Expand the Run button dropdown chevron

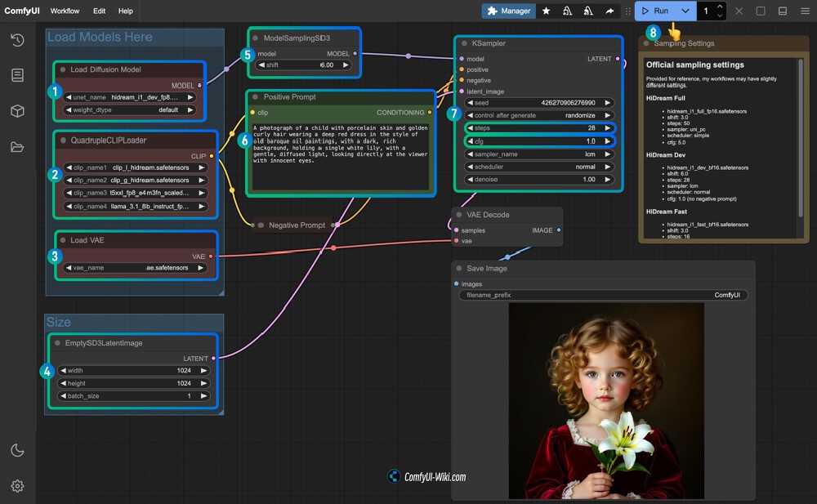(685, 11)
